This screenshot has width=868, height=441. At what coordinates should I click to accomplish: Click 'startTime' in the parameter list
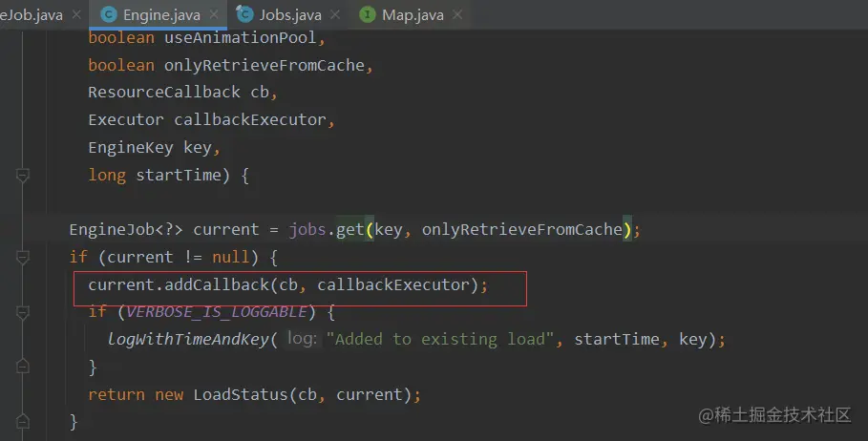(179, 175)
